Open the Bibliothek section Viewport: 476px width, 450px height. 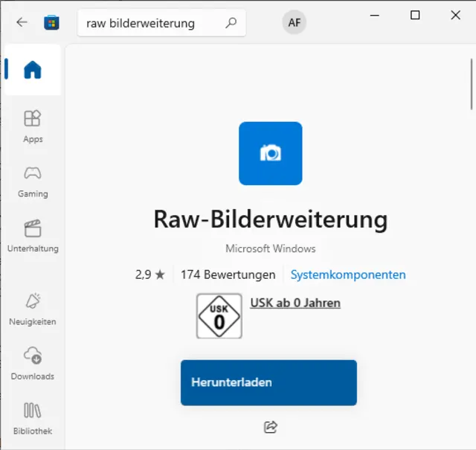(33, 418)
